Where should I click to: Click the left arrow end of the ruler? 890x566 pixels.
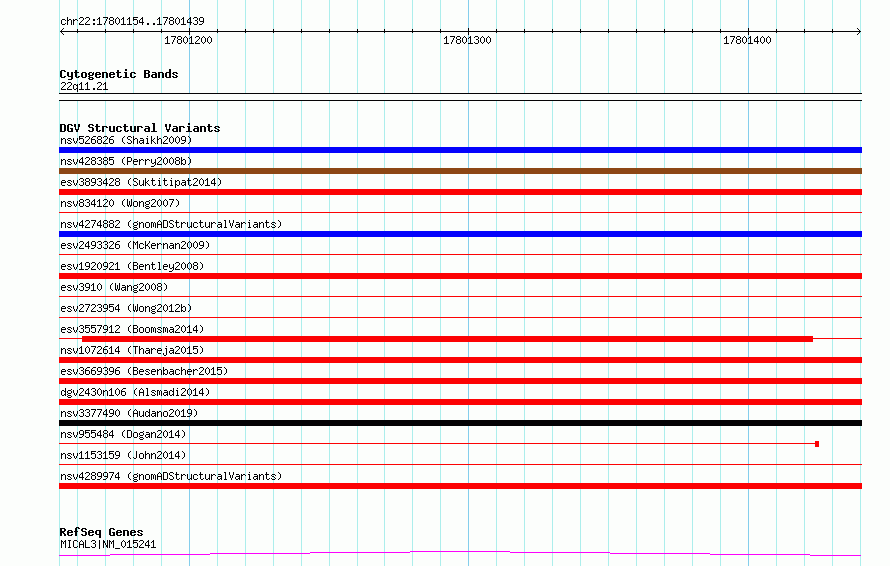click(x=62, y=32)
